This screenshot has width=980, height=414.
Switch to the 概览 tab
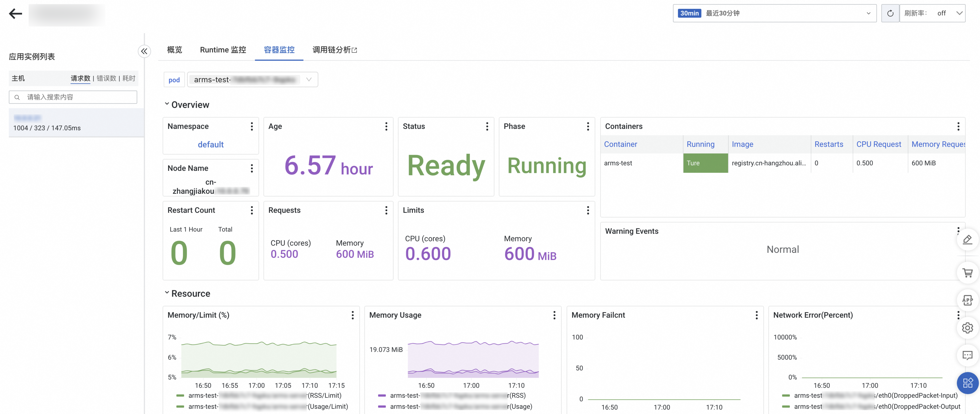pos(175,50)
